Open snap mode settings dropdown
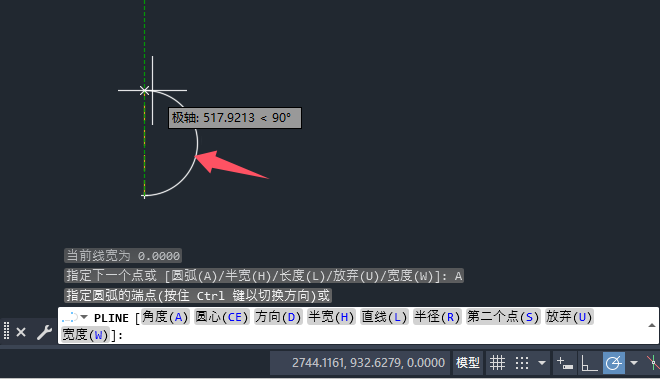Viewport: 660px width, 379px height. coord(542,363)
